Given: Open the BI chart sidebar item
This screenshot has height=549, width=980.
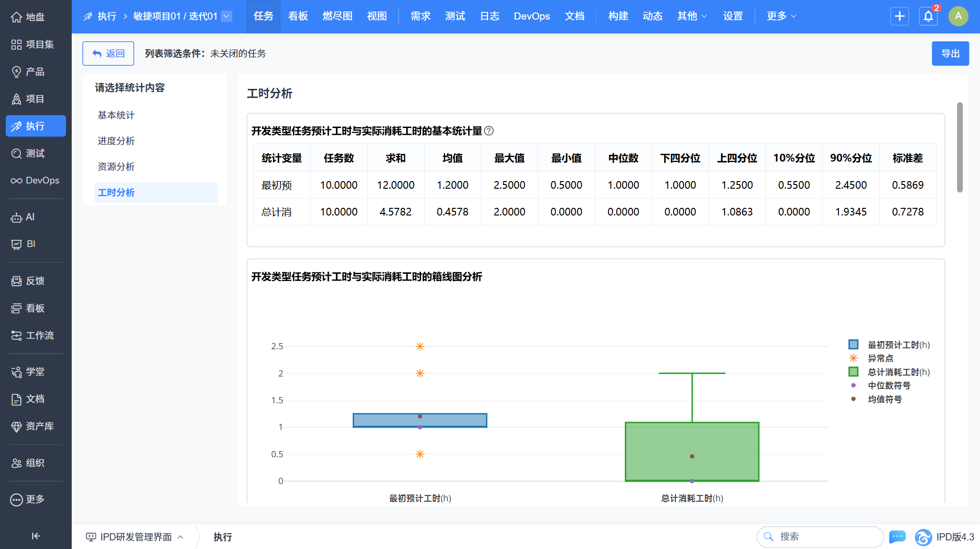Looking at the screenshot, I should [x=23, y=244].
